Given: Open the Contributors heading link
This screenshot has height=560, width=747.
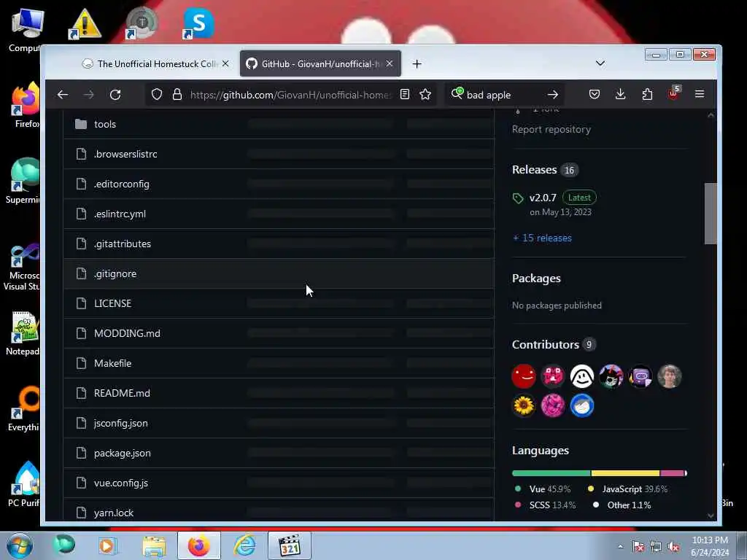Looking at the screenshot, I should pyautogui.click(x=545, y=345).
